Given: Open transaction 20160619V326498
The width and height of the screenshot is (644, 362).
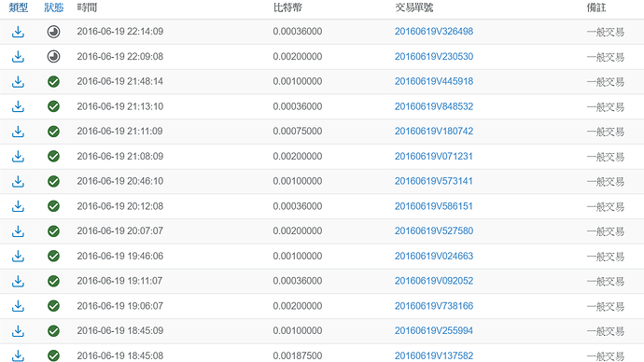Looking at the screenshot, I should click(434, 32).
